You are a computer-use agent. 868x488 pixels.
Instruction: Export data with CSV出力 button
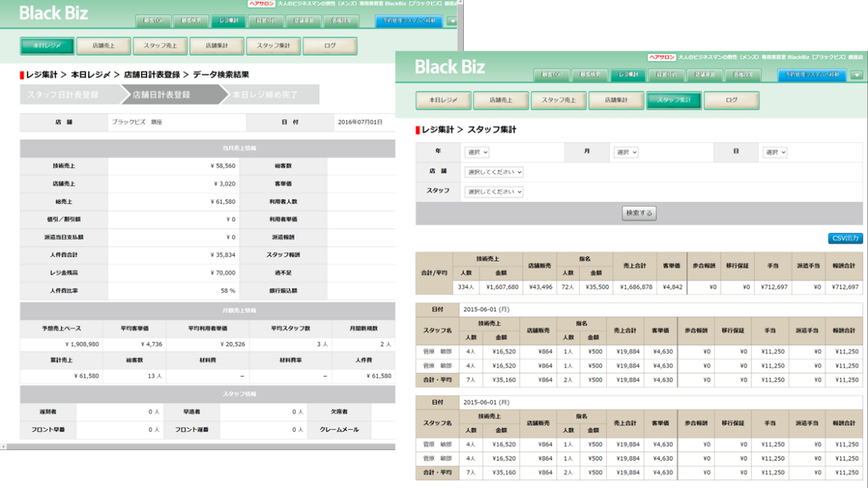click(845, 238)
